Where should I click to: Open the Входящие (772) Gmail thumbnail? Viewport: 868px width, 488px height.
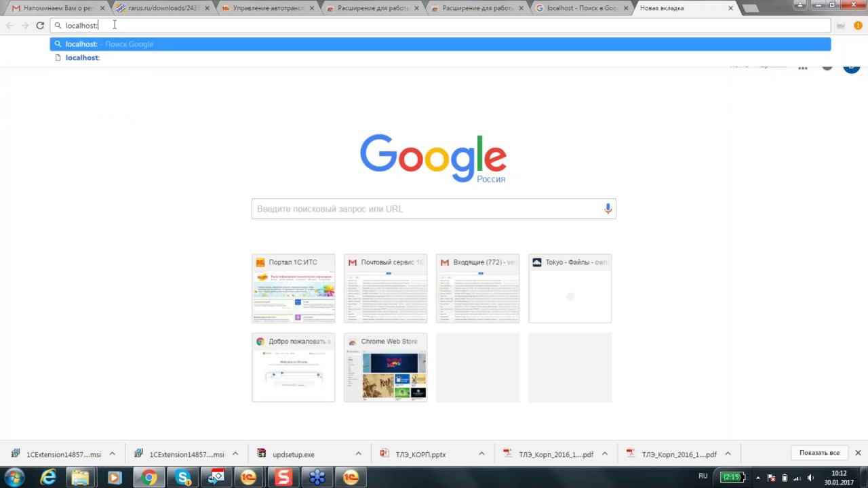(477, 288)
